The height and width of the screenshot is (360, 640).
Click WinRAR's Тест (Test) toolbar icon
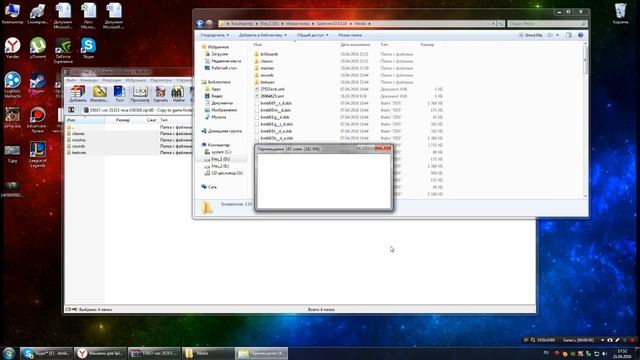point(119,94)
